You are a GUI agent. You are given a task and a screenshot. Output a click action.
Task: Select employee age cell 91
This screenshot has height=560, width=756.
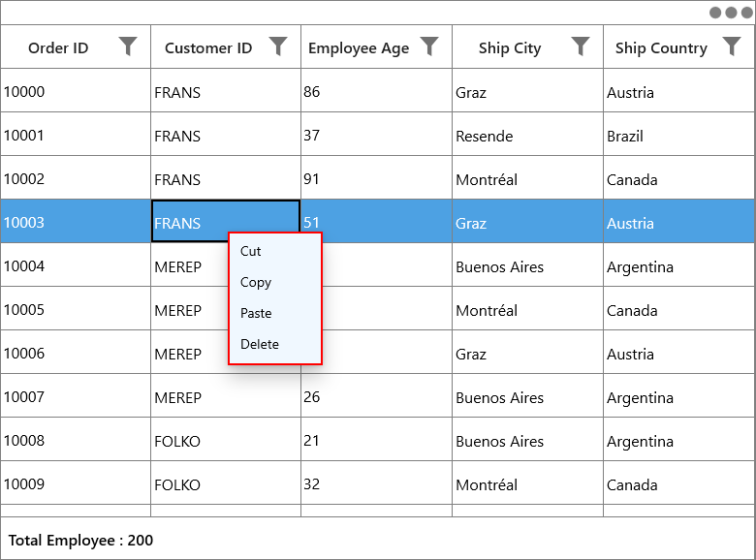pos(377,178)
